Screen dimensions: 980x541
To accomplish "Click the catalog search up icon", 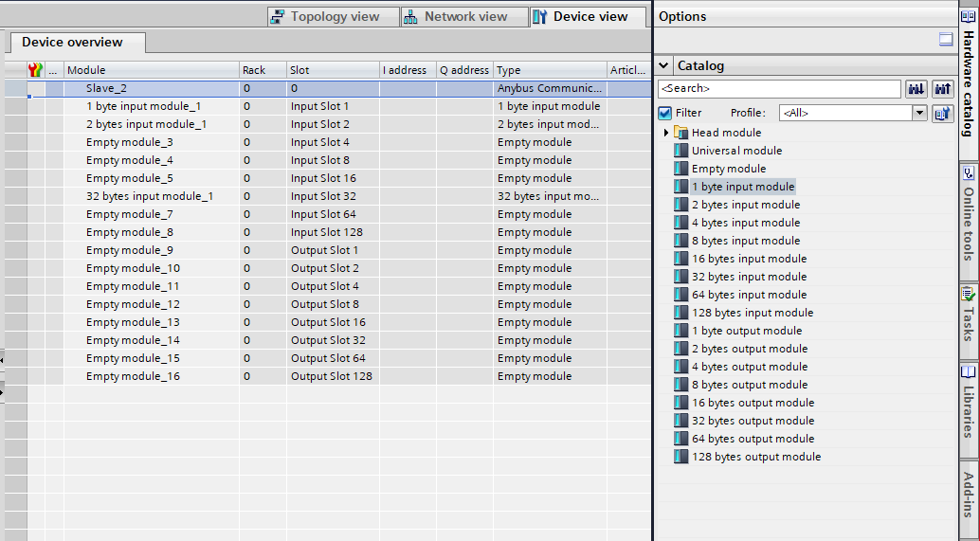I will 942,89.
